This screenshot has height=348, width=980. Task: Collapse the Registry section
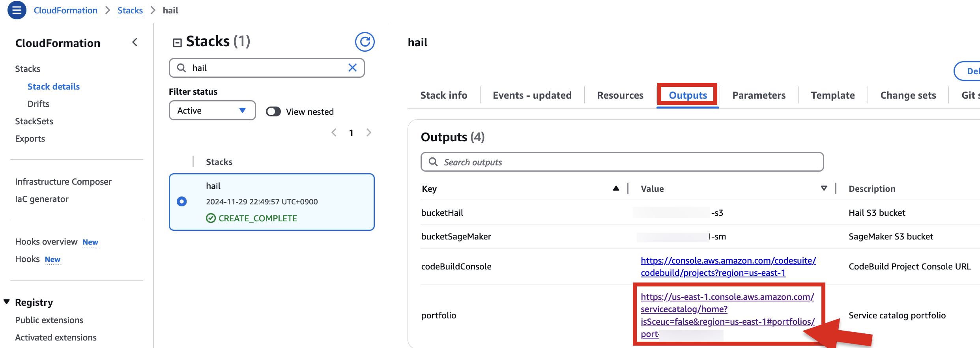[x=7, y=302]
